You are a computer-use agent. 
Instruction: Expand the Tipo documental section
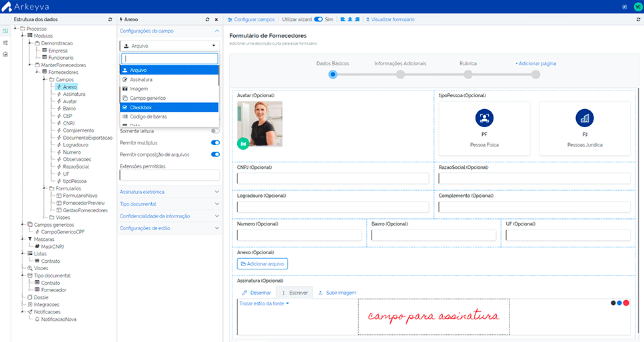click(x=169, y=204)
